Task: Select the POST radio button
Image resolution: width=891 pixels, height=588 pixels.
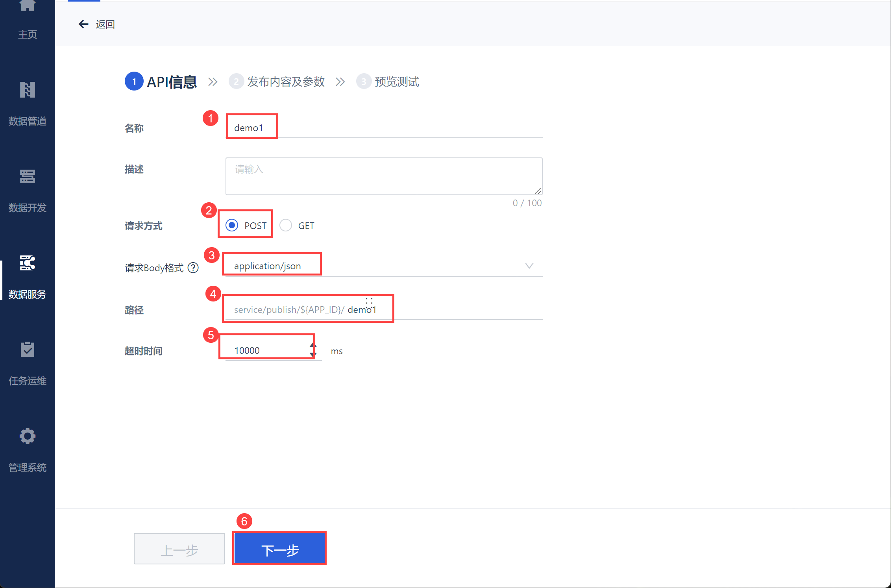Action: point(232,226)
